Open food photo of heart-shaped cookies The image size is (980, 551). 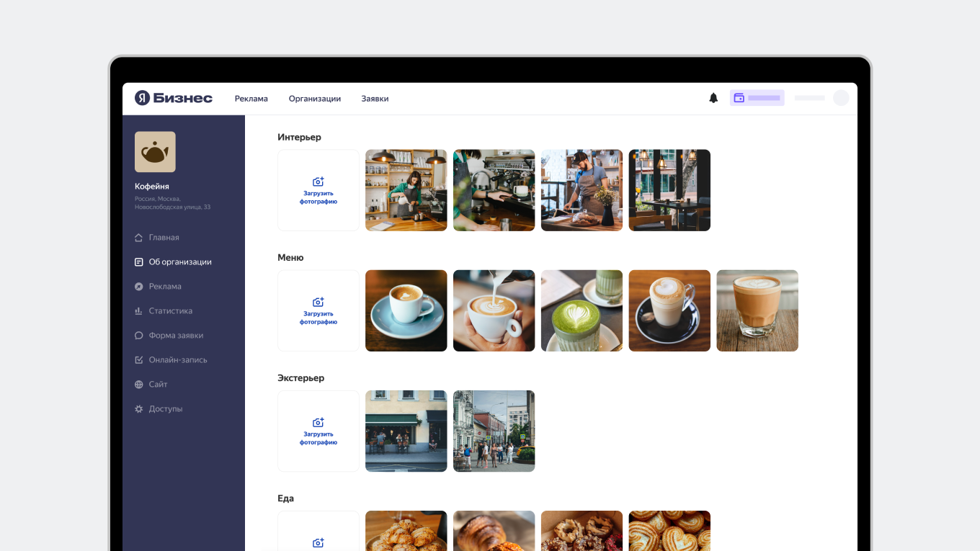[669, 531]
